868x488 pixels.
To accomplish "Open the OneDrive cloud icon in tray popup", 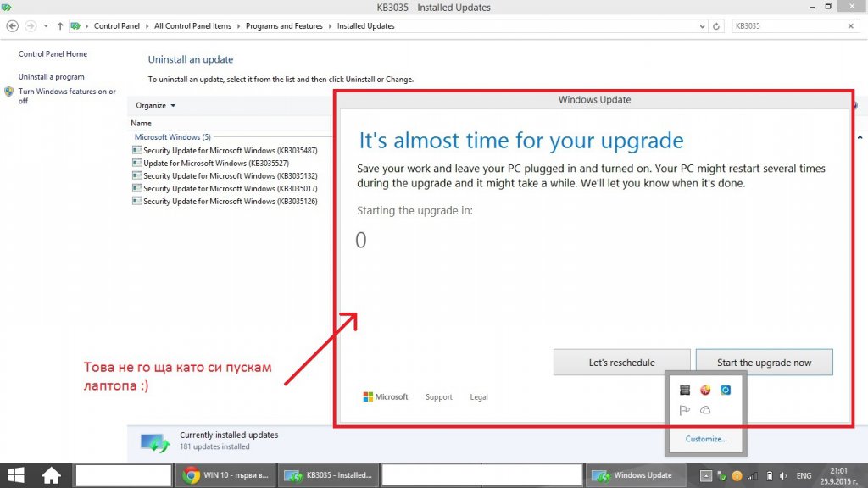I will pyautogui.click(x=705, y=410).
